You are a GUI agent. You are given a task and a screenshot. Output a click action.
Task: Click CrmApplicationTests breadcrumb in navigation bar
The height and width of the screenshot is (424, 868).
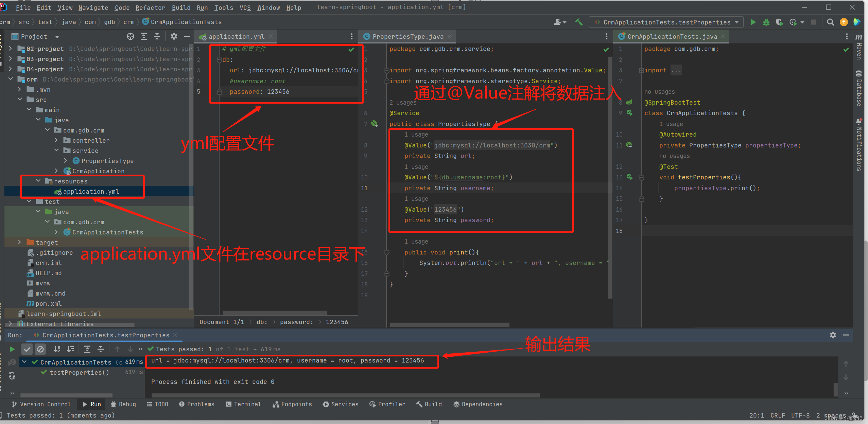(x=182, y=22)
